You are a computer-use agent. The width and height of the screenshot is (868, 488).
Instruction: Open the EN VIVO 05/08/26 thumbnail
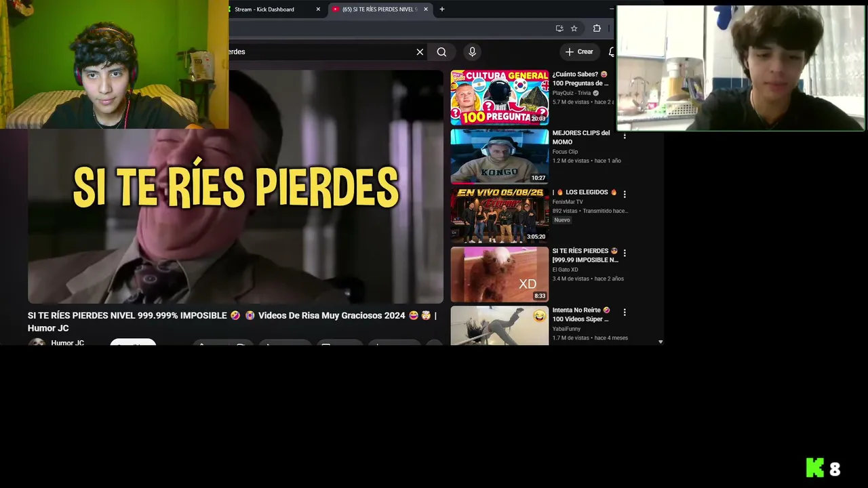coord(500,215)
